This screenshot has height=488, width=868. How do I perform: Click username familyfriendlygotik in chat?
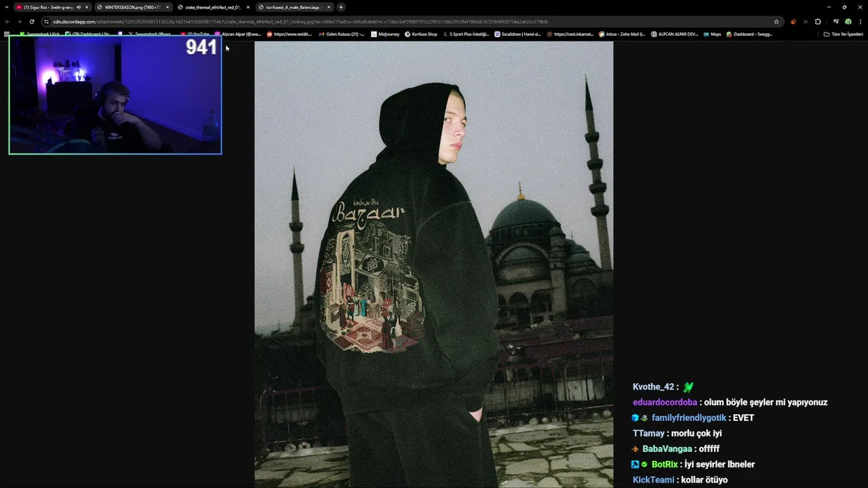pos(689,418)
